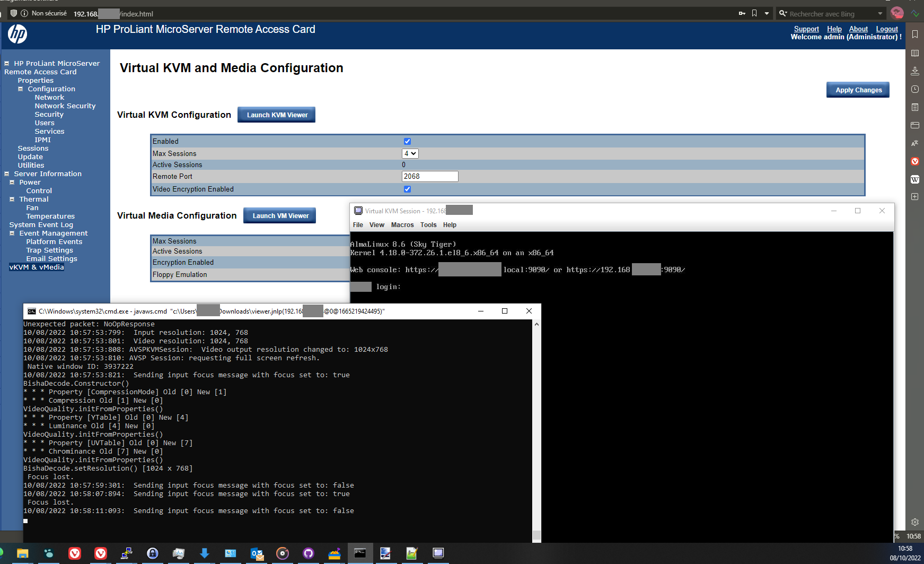
Task: Open the History side panel
Action: click(915, 89)
